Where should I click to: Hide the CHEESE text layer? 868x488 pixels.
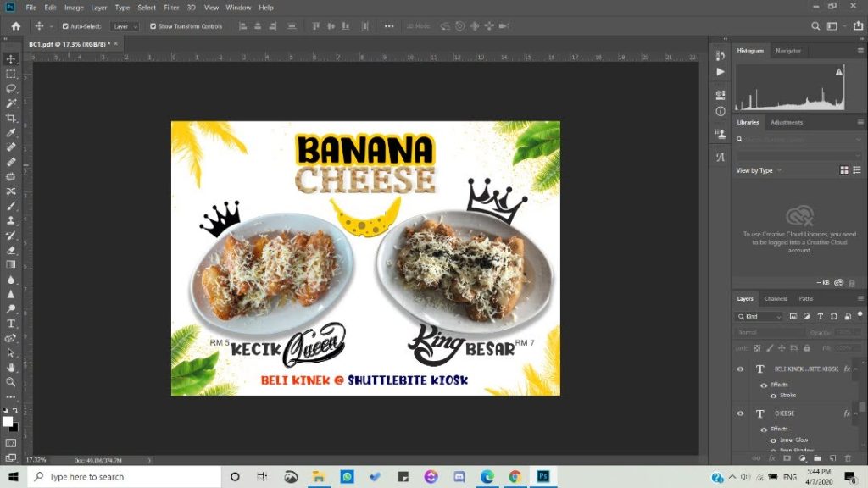click(740, 413)
